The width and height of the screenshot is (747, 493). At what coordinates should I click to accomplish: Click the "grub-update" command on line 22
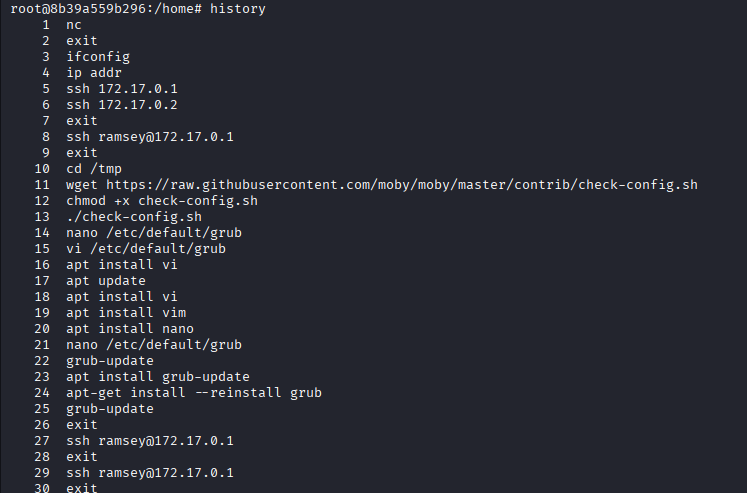(110, 361)
